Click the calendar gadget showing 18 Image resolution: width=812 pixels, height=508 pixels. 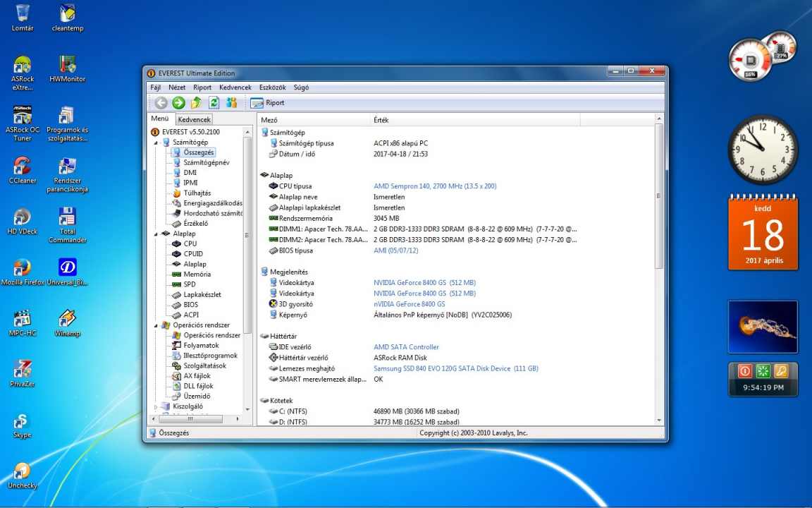763,232
